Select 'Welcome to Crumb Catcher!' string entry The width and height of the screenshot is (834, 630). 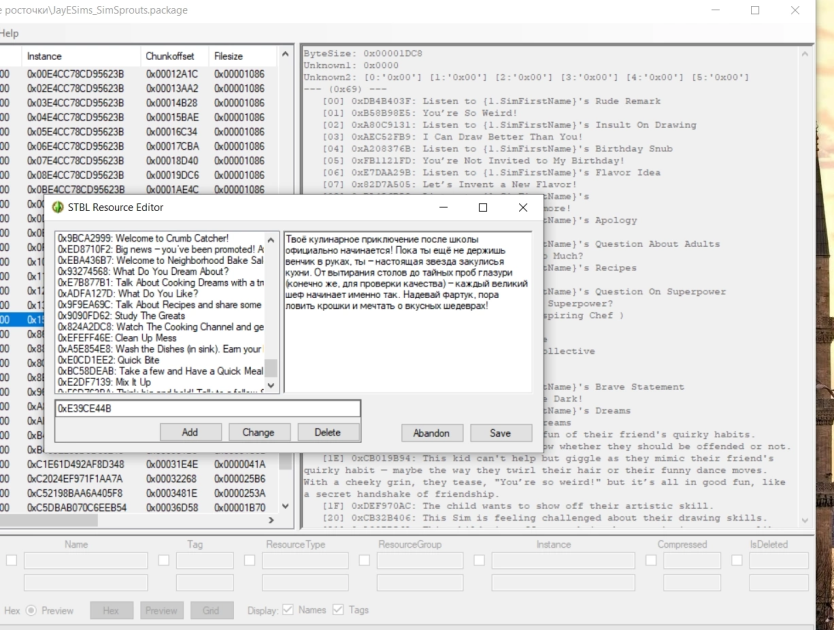click(x=161, y=238)
